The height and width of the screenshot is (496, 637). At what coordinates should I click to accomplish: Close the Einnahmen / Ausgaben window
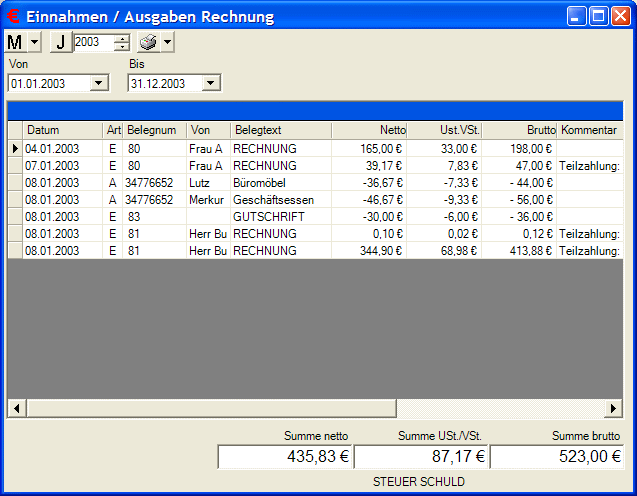pyautogui.click(x=621, y=16)
